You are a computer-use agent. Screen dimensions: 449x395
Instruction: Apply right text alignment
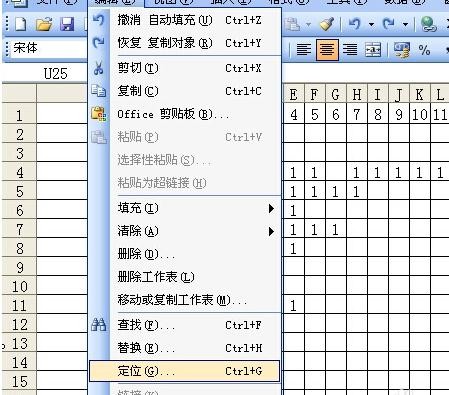tap(350, 50)
